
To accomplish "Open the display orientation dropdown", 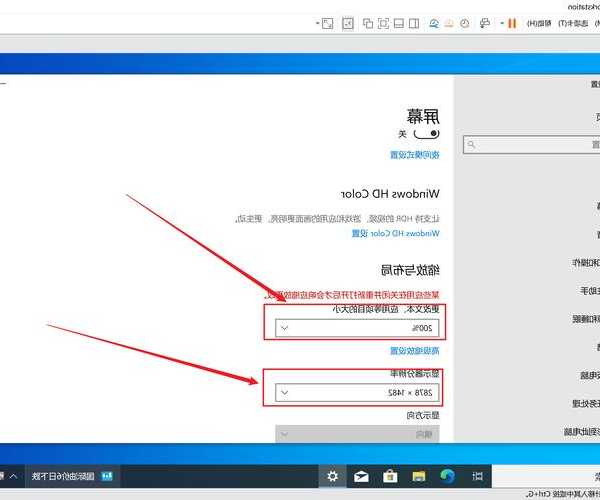I will tap(356, 434).
